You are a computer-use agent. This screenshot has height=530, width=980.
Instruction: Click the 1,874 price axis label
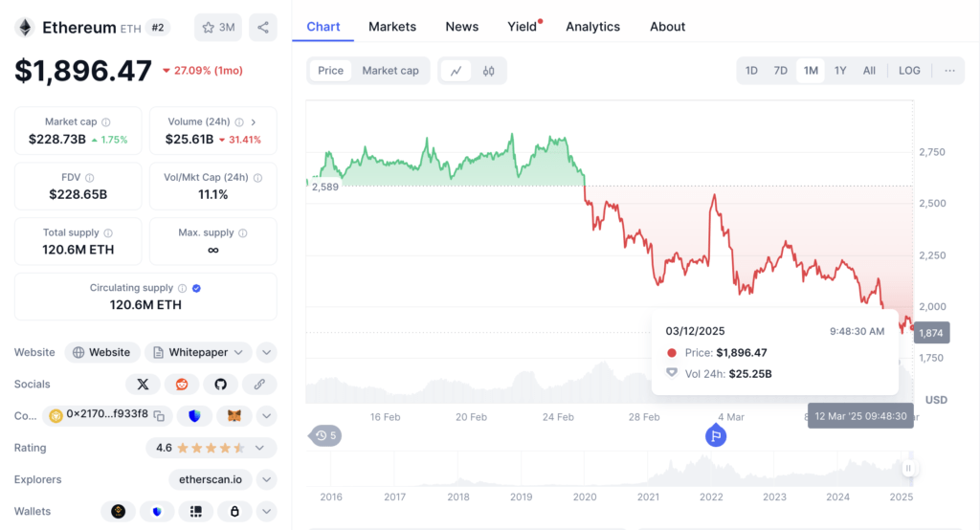931,333
